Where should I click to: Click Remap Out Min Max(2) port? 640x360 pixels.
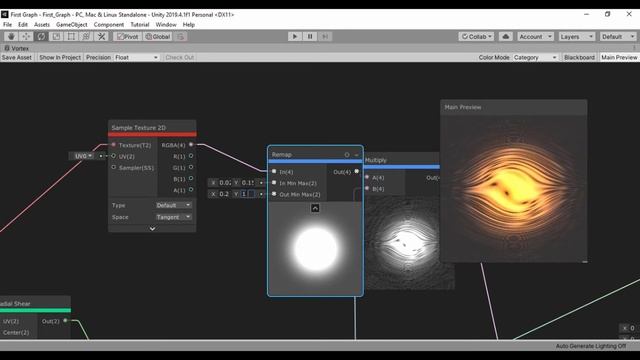(x=274, y=194)
